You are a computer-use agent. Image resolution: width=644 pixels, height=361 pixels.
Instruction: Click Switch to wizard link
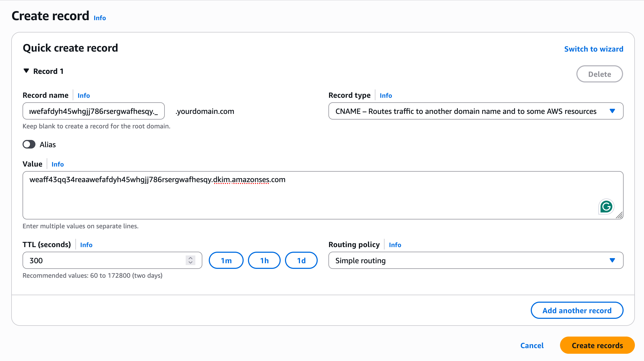click(x=594, y=49)
